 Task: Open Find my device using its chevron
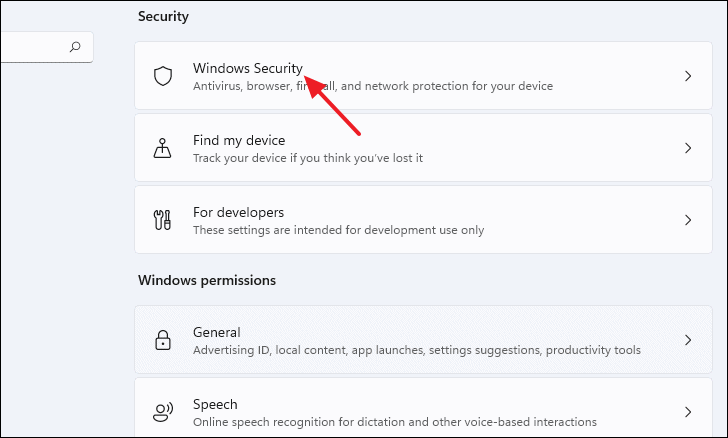[x=688, y=148]
